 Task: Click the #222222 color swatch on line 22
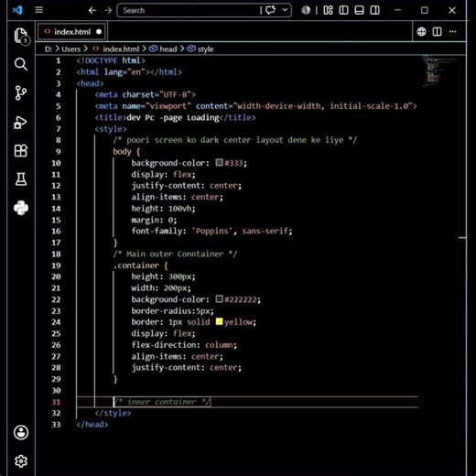click(219, 298)
